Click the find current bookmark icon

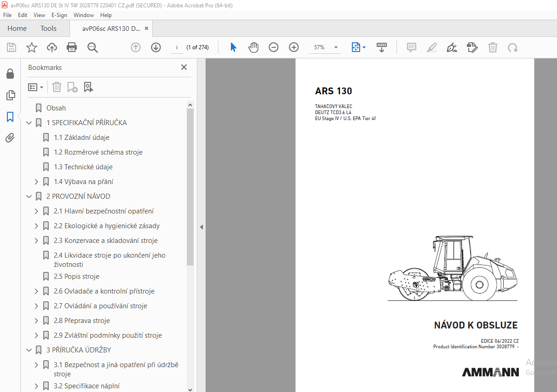tap(88, 87)
